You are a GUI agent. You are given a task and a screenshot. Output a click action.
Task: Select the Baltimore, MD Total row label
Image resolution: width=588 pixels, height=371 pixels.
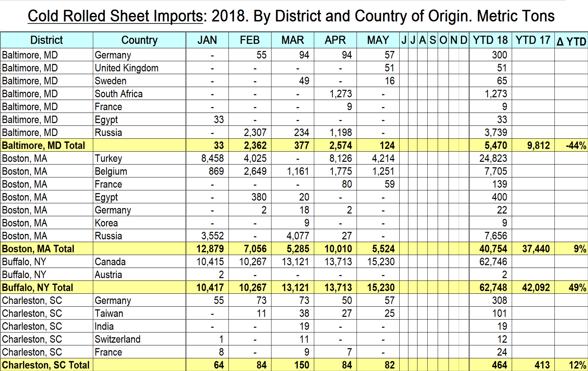pos(43,146)
